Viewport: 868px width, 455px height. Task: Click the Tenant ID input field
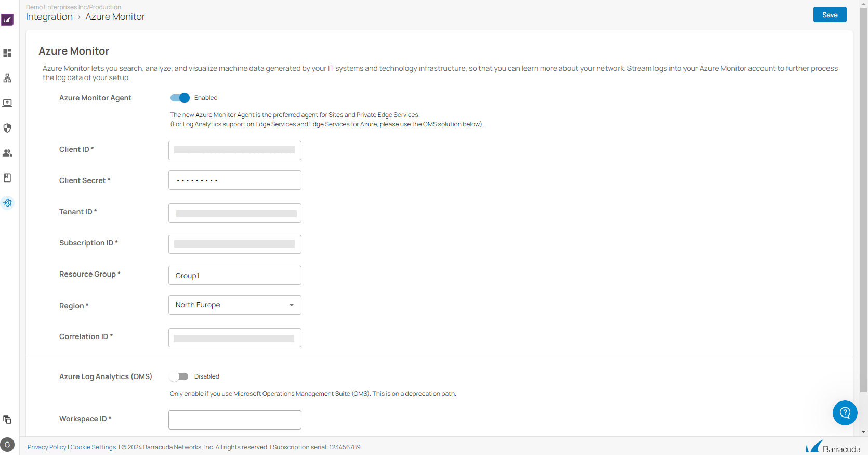point(235,213)
